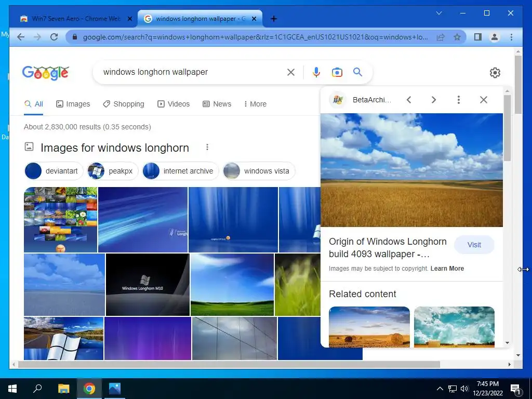Show hidden system tray icons
This screenshot has width=532, height=399.
[x=440, y=389]
